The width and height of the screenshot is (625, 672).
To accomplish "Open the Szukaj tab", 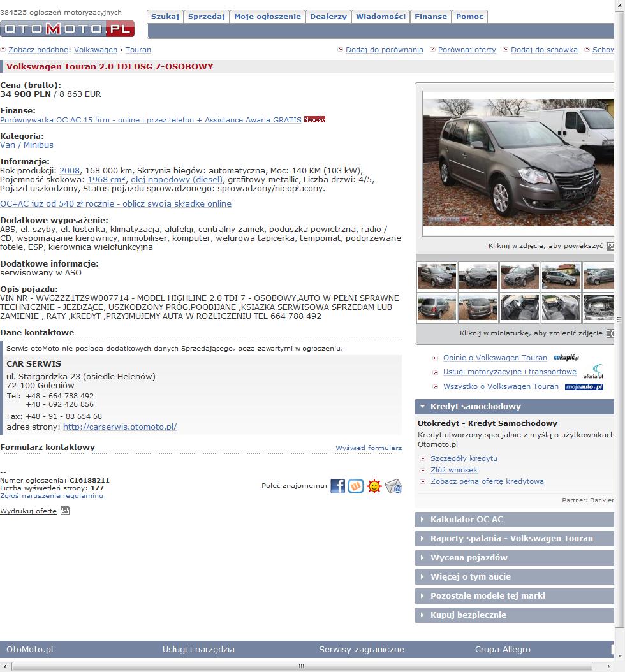I will (165, 17).
